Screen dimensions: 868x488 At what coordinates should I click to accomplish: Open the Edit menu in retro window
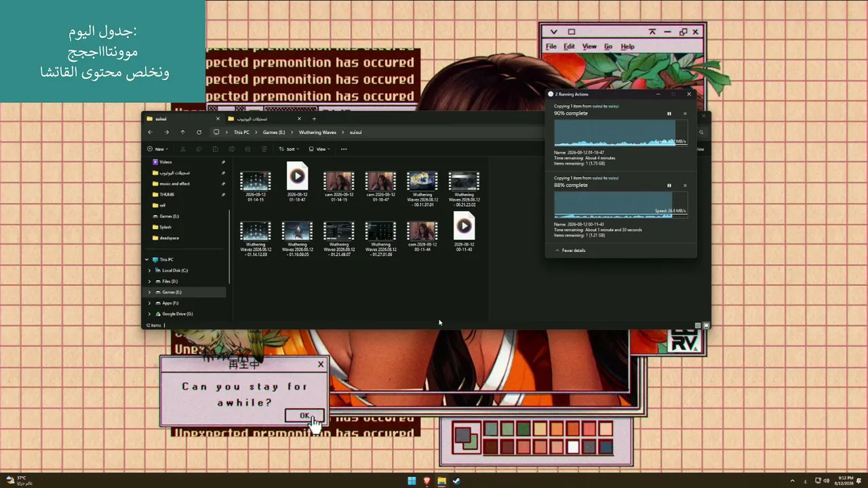click(x=569, y=47)
